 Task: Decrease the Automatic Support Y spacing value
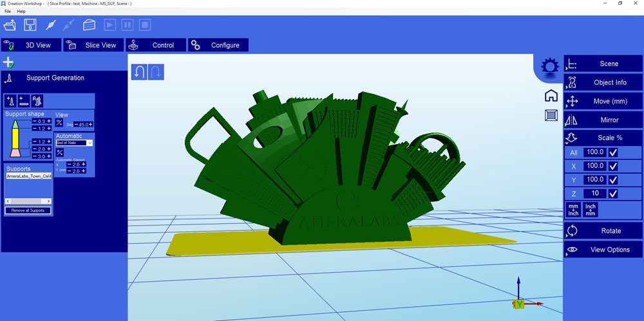point(70,170)
